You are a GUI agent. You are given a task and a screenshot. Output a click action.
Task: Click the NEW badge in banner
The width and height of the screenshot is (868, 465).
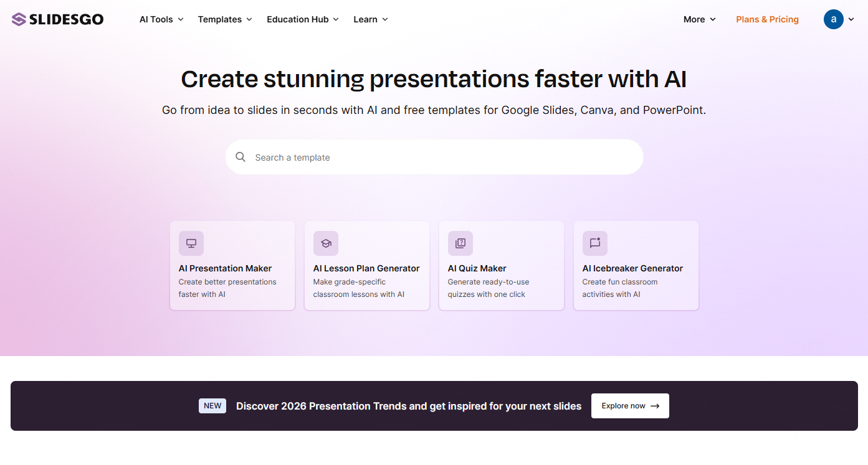click(212, 406)
